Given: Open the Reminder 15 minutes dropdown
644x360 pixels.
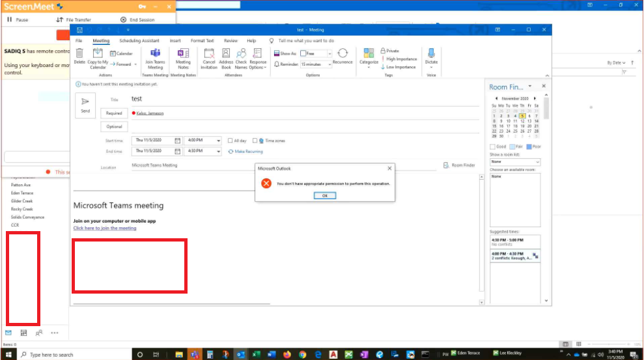Looking at the screenshot, I should pos(329,64).
